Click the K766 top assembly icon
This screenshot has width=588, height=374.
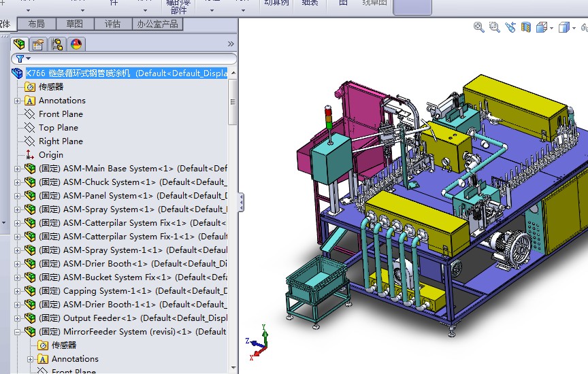pyautogui.click(x=17, y=73)
